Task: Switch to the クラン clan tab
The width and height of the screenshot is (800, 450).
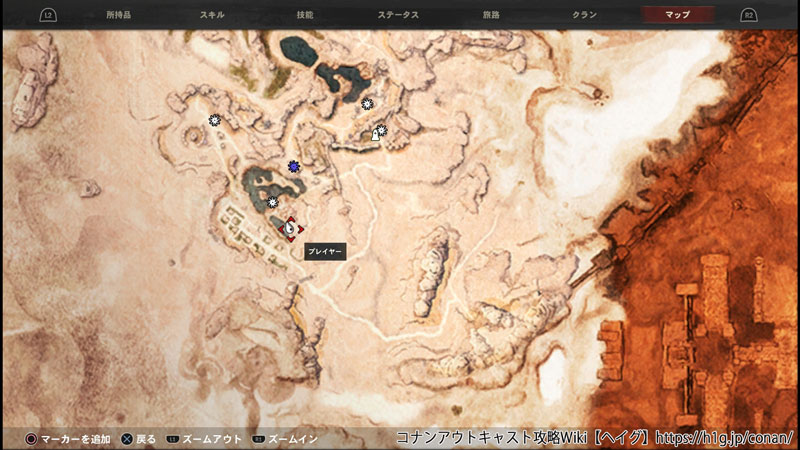Action: pos(584,15)
